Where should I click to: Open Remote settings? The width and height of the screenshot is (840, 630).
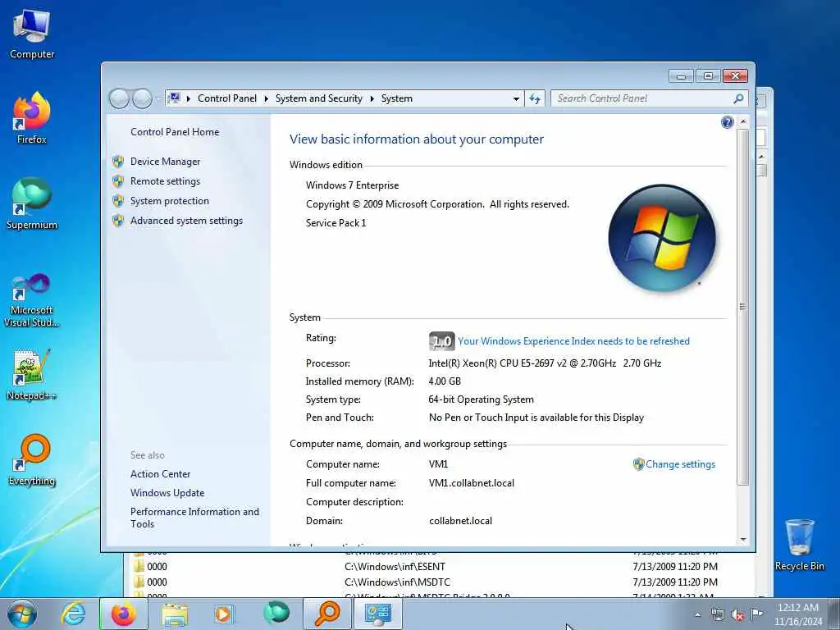(165, 181)
